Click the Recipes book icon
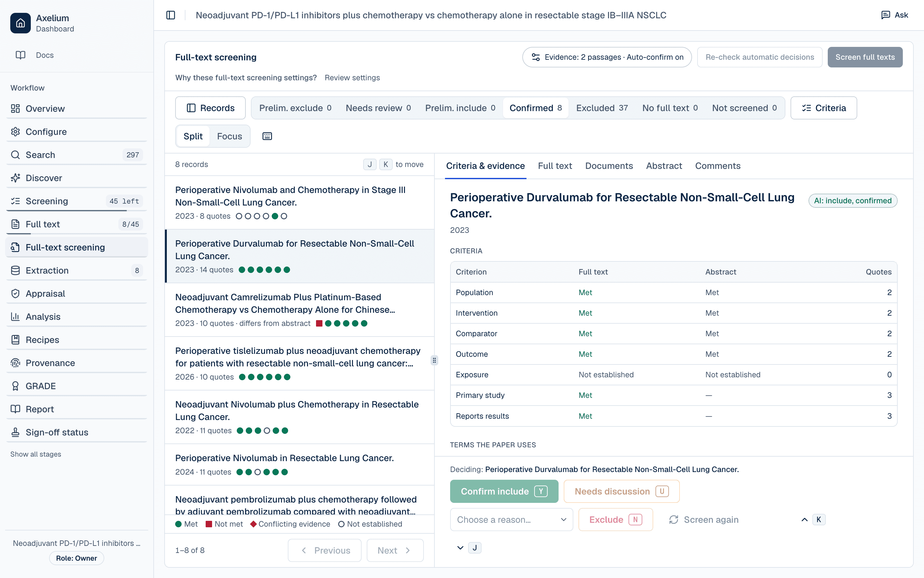Screen dimensions: 924x578 pyautogui.click(x=15, y=340)
